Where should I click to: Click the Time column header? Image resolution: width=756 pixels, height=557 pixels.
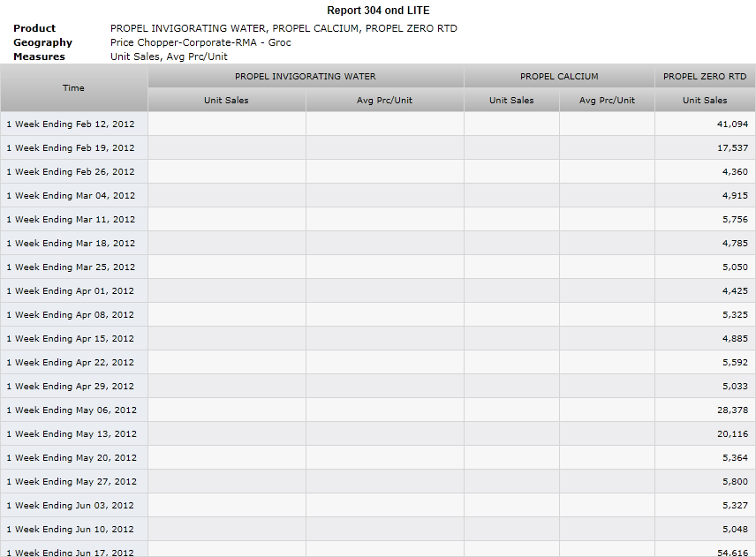(74, 88)
